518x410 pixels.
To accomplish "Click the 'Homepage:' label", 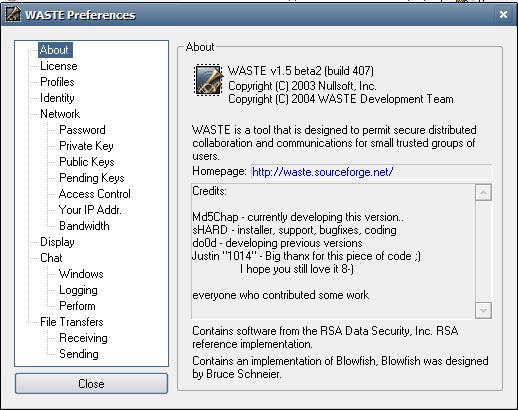I will coord(219,171).
